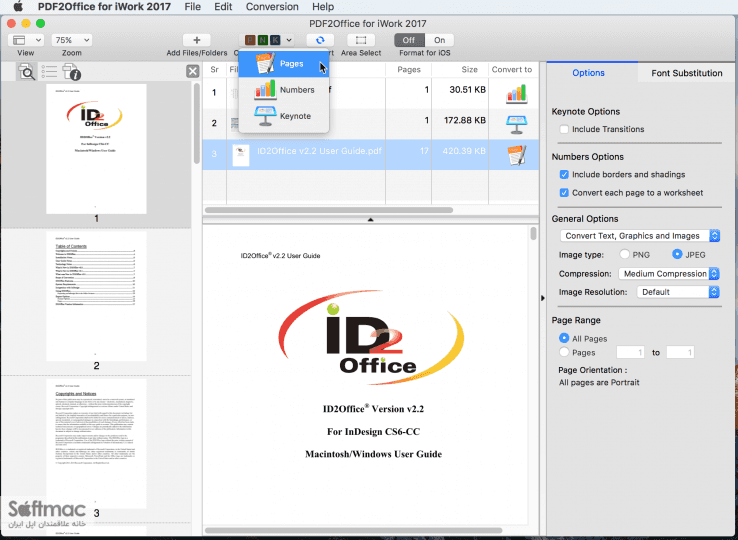Switch to the Options tab
This screenshot has width=738, height=540.
(x=588, y=73)
